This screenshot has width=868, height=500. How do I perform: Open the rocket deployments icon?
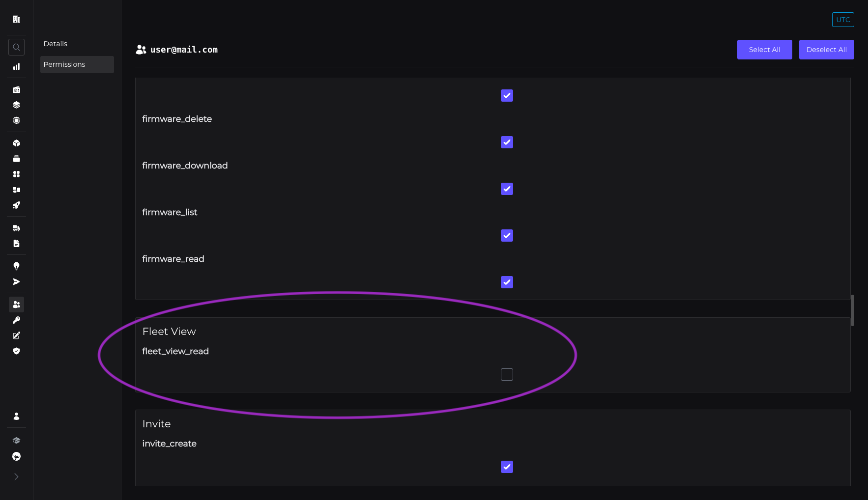pos(16,205)
